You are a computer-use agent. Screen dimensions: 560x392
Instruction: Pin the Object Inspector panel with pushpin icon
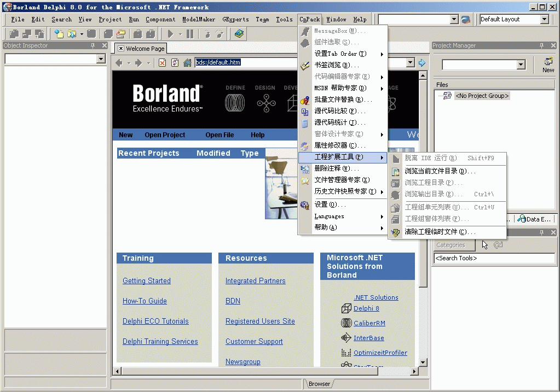[93, 46]
